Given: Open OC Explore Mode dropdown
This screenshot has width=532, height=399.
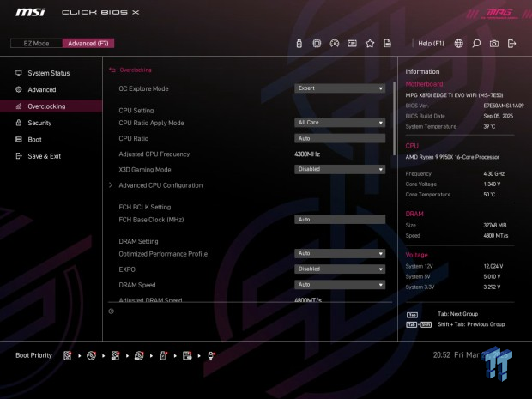Looking at the screenshot, I should 340,88.
